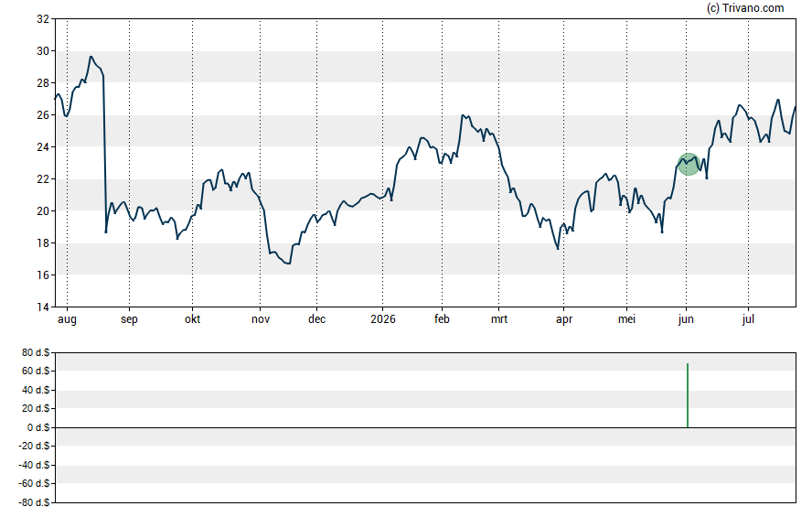This screenshot has width=812, height=517.
Task: Click the 28 price axis label
Action: [x=43, y=83]
